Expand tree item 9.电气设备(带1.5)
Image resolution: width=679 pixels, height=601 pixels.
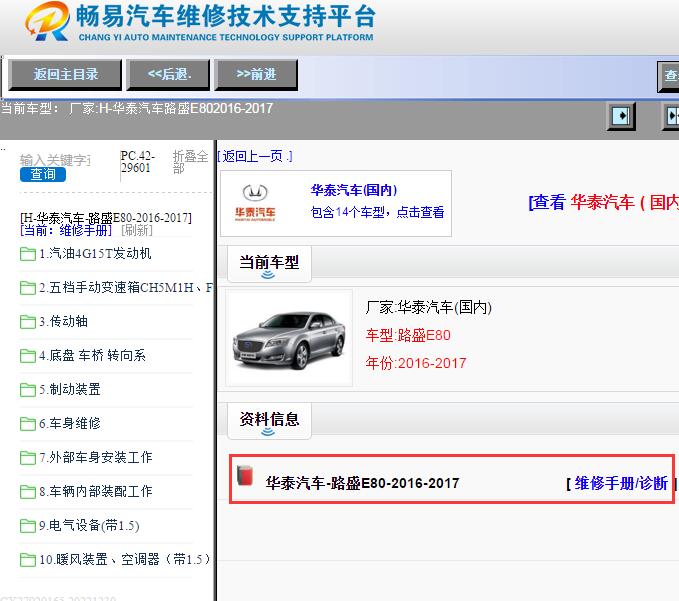tap(89, 526)
